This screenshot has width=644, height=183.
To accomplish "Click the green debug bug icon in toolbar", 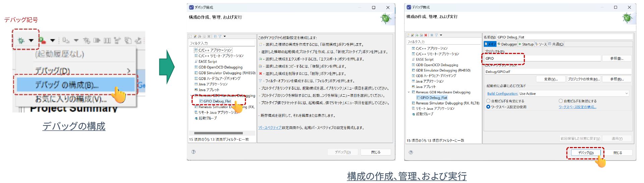I will pos(21,41).
